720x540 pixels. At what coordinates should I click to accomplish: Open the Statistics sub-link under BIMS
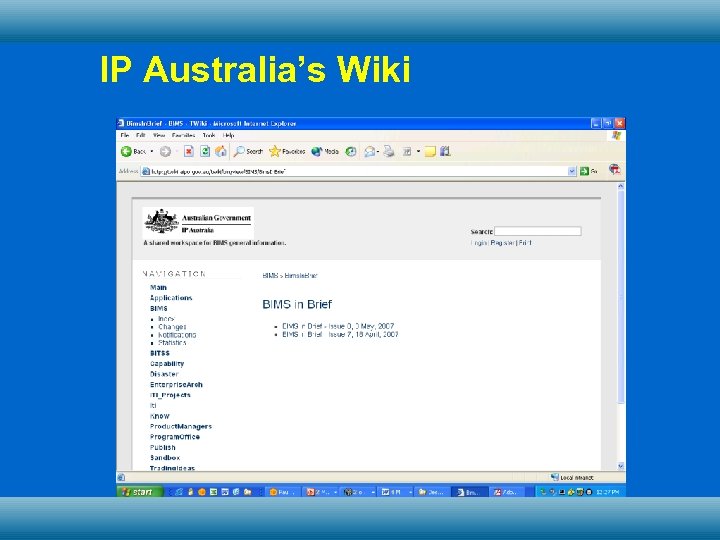(172, 343)
